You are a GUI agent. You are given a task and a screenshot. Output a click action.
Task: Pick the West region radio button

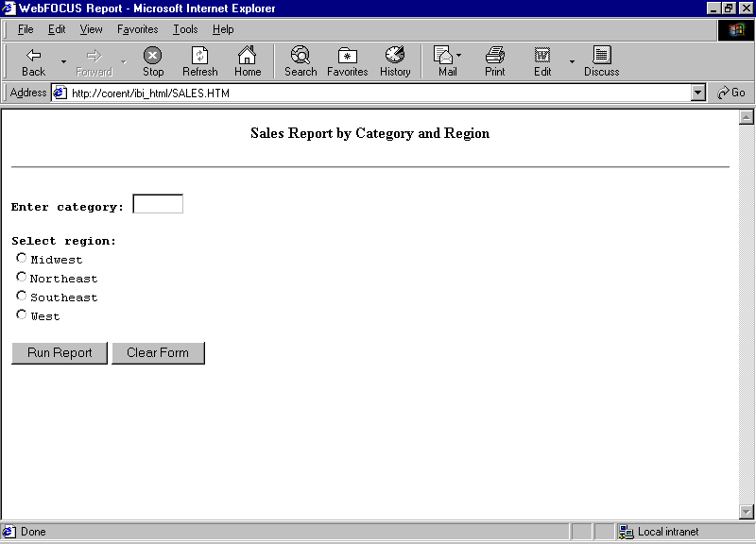coord(21,314)
